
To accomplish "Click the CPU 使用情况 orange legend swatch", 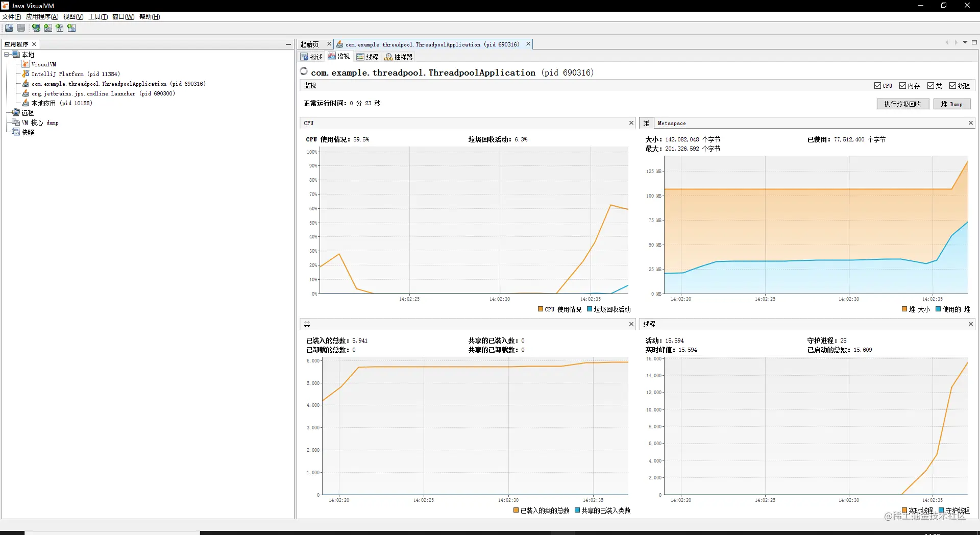I will [x=541, y=309].
